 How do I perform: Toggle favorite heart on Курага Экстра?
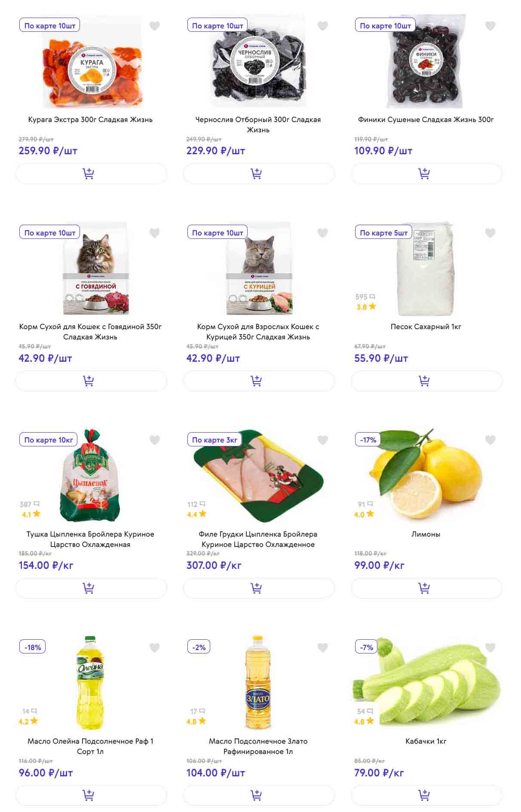click(x=154, y=26)
